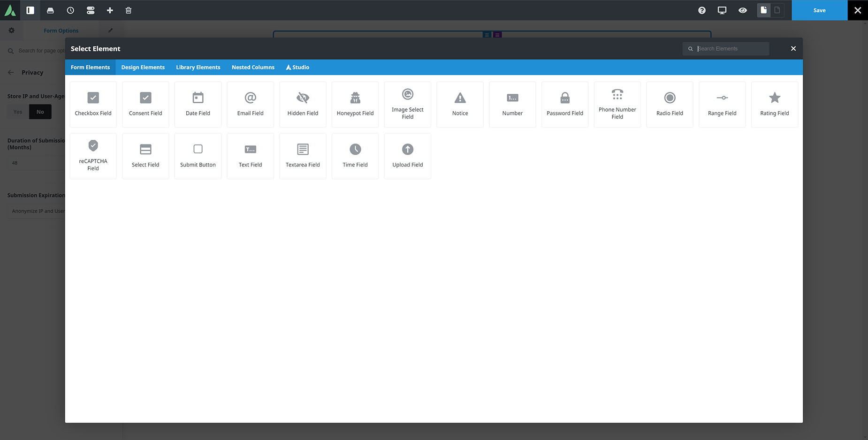This screenshot has height=440, width=868.
Task: Open the Submission Expiration dropdown
Action: pos(36,211)
